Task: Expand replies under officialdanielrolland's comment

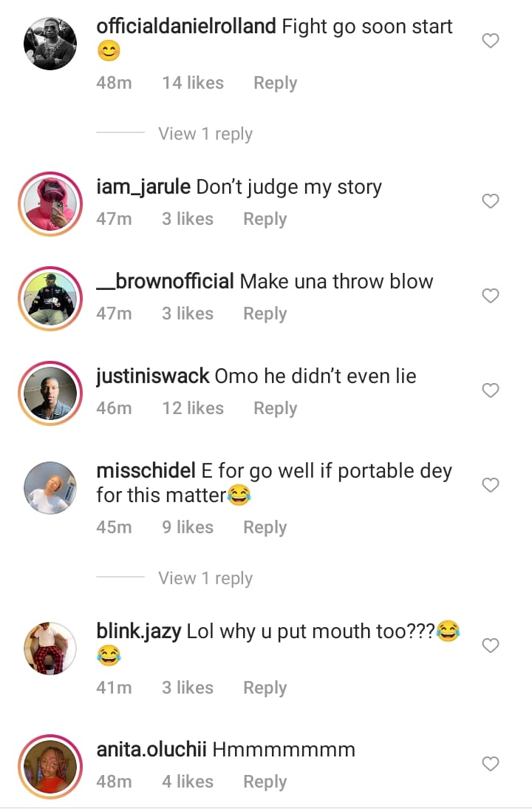Action: pos(205,134)
